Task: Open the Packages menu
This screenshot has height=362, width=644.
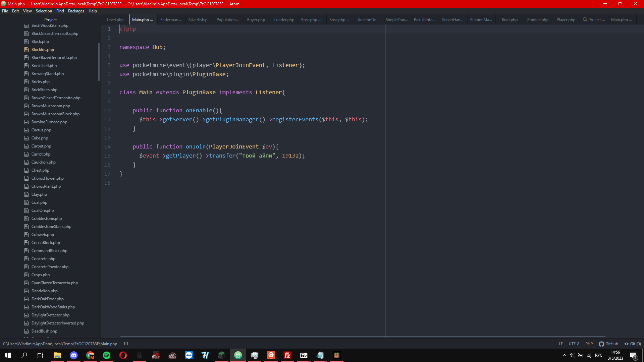Action: pyautogui.click(x=76, y=11)
